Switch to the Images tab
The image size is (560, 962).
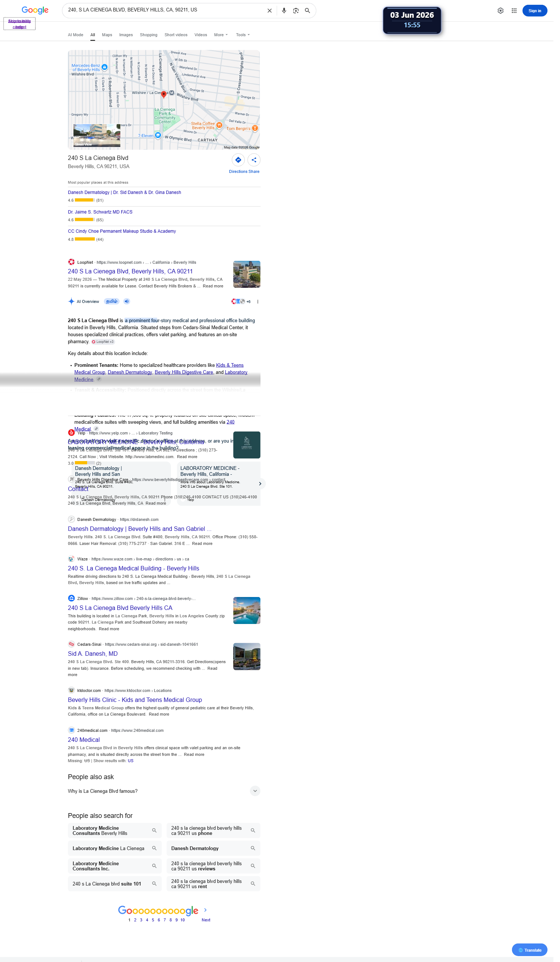point(126,35)
